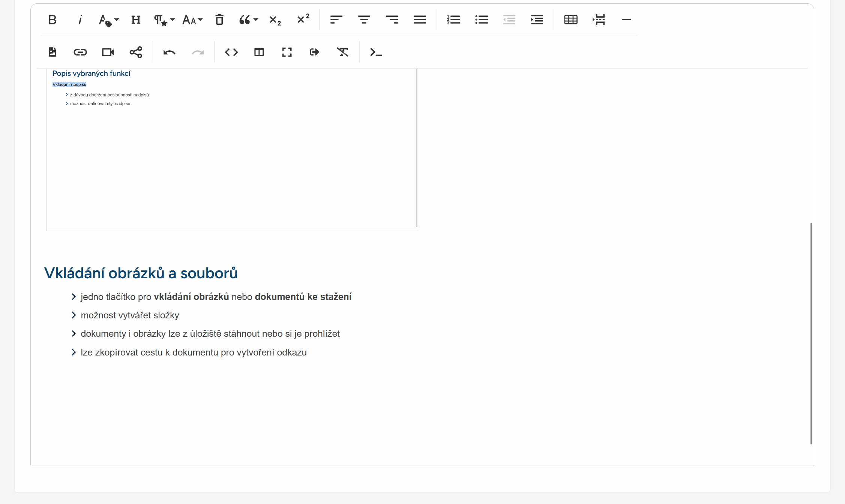Insert an ordered numbered list
The height and width of the screenshot is (504, 845).
coord(453,20)
